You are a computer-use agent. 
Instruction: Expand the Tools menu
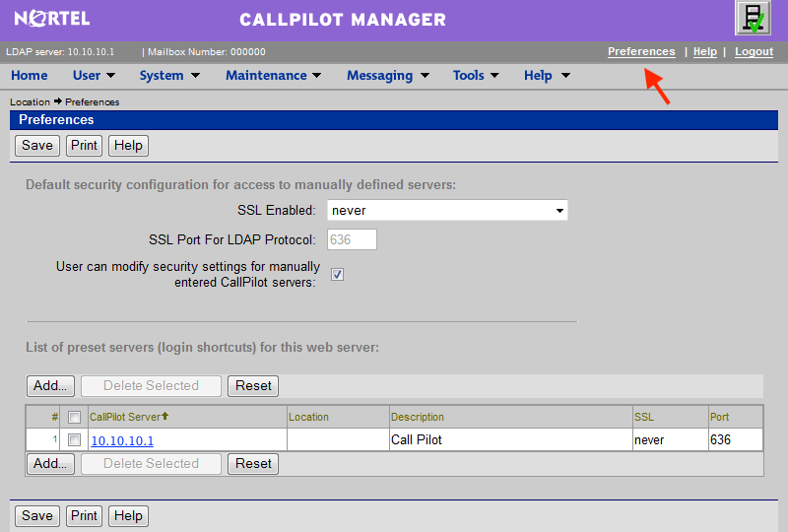coord(476,76)
